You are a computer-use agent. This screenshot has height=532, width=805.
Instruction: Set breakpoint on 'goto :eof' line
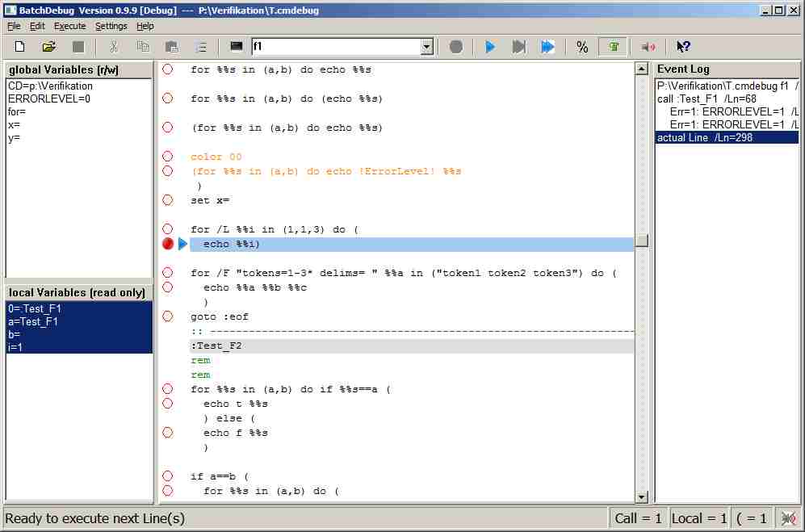(168, 316)
